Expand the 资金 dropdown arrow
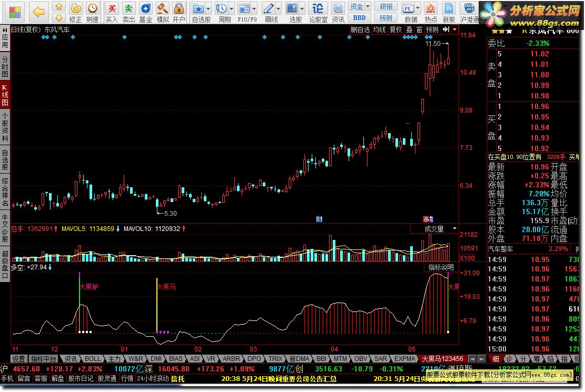The width and height of the screenshot is (585, 392). point(368,6)
